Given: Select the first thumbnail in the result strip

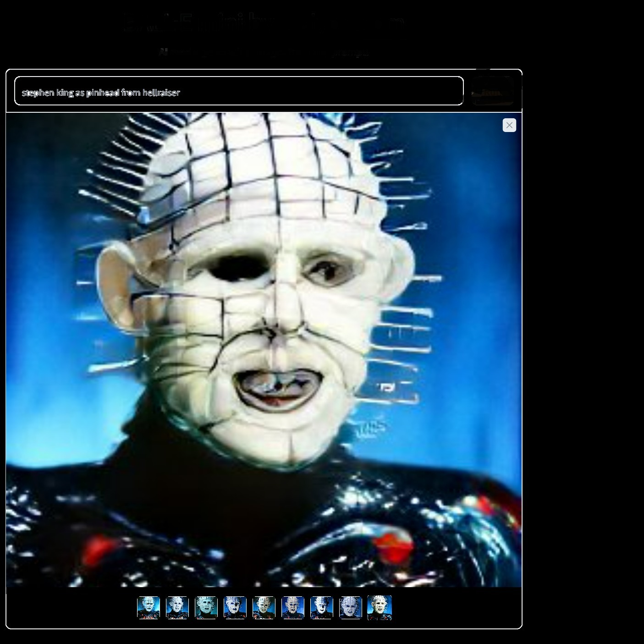Looking at the screenshot, I should (x=149, y=607).
